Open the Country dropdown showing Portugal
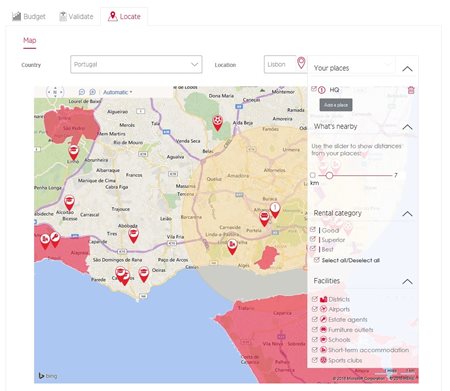The height and width of the screenshot is (391, 450). click(x=136, y=64)
